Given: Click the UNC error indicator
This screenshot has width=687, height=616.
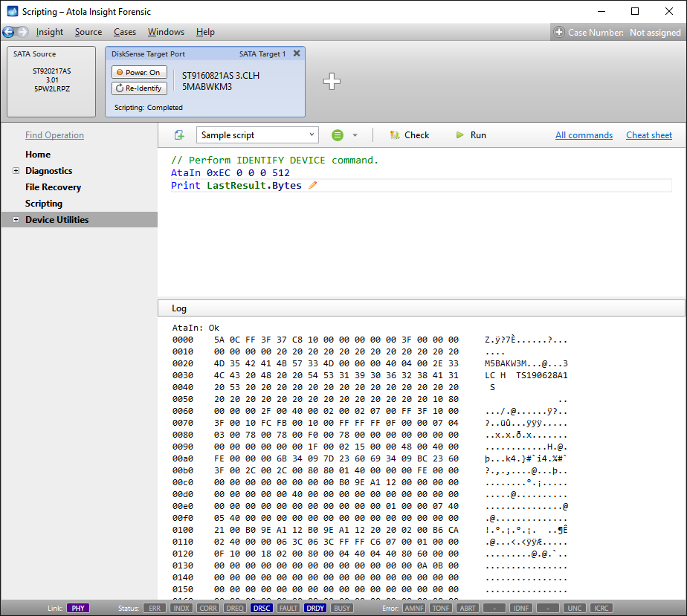Looking at the screenshot, I should 575,608.
